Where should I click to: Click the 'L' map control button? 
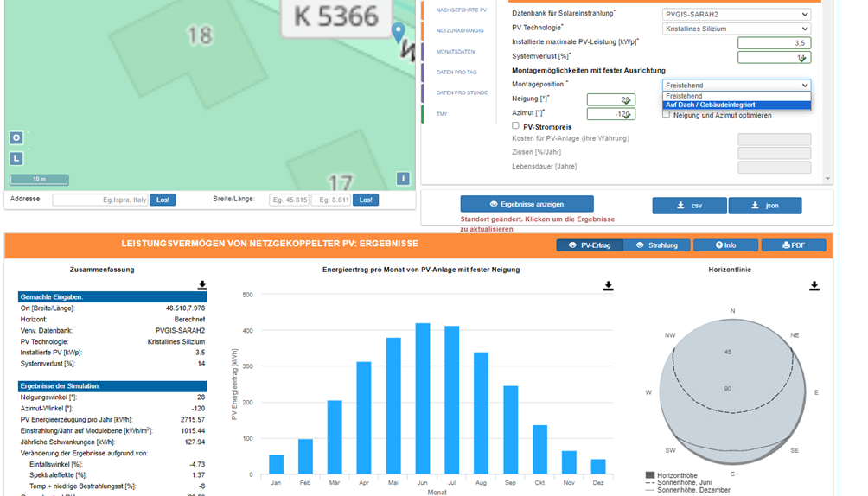coord(16,158)
